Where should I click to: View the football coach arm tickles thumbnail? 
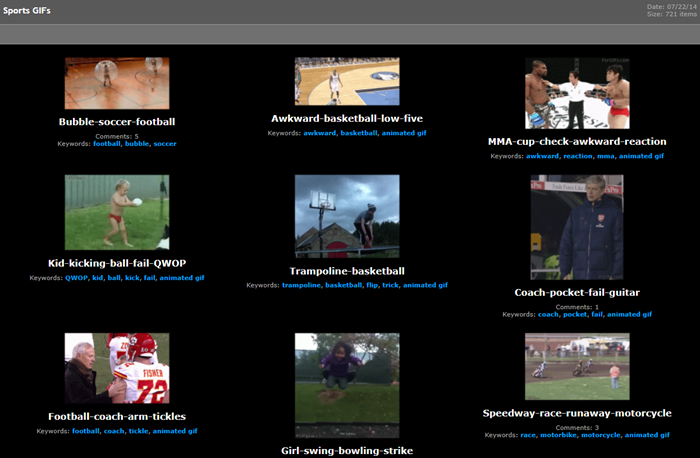tap(117, 368)
